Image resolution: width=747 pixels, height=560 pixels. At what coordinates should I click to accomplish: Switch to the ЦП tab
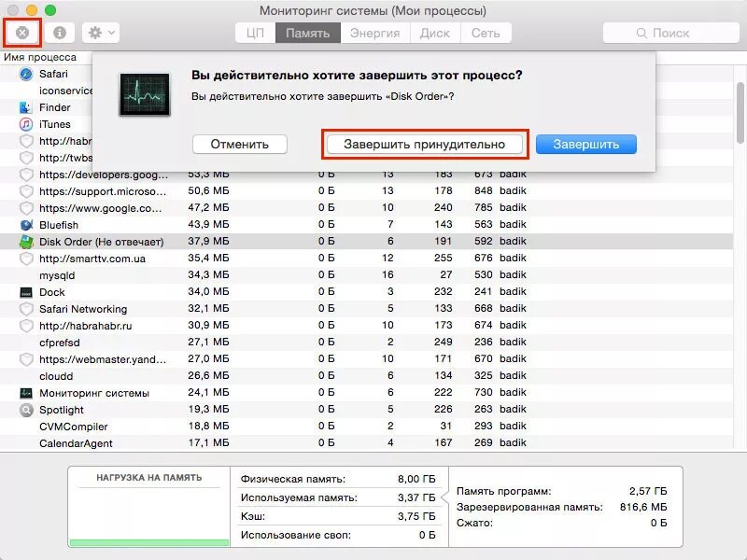pyautogui.click(x=255, y=33)
